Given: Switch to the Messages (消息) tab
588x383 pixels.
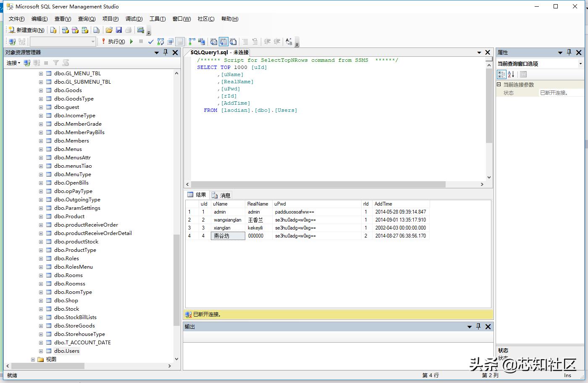Looking at the screenshot, I should [x=221, y=195].
